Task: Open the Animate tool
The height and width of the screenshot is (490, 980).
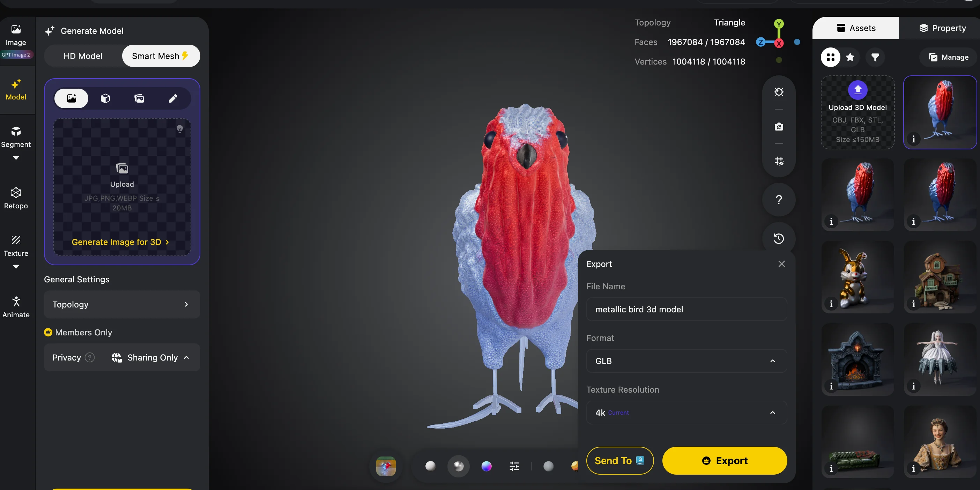Action: pyautogui.click(x=16, y=307)
